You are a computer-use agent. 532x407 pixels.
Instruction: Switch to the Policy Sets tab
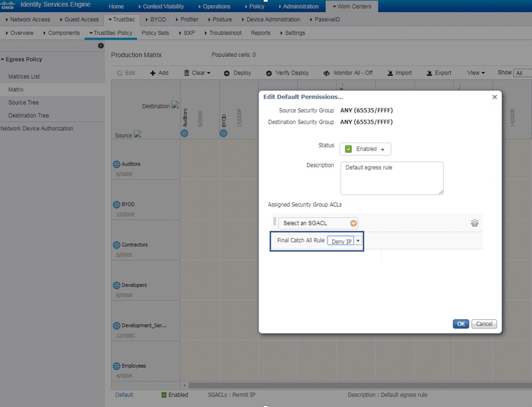pos(155,32)
